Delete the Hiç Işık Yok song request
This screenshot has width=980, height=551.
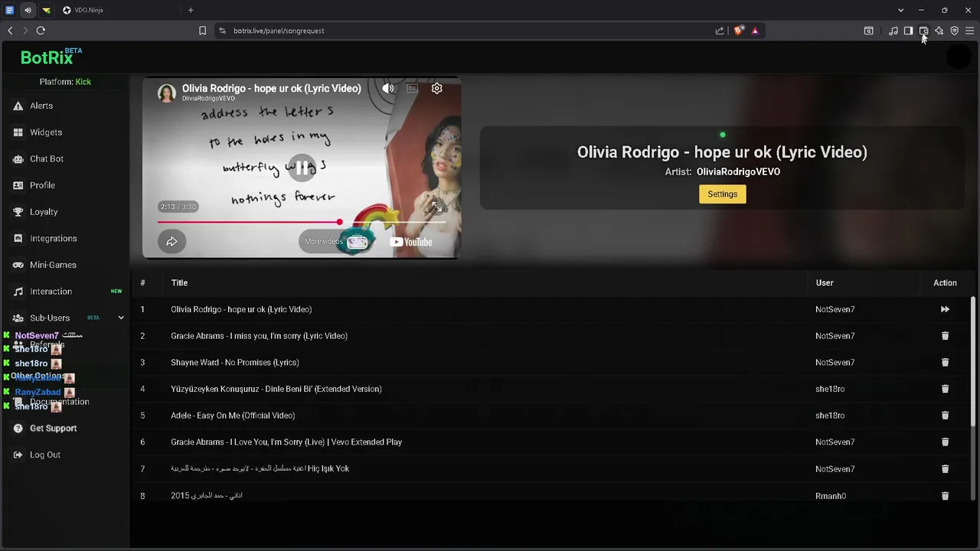click(945, 468)
